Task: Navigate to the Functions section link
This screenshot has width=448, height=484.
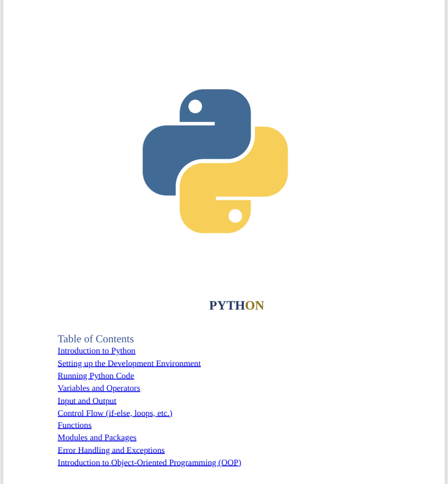Action: (x=74, y=425)
